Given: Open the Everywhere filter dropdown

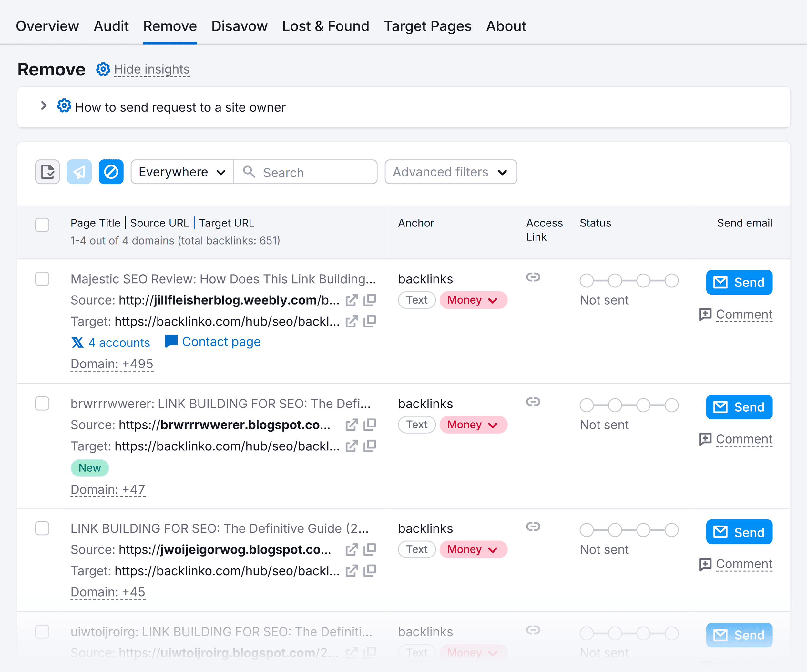Looking at the screenshot, I should [x=181, y=172].
